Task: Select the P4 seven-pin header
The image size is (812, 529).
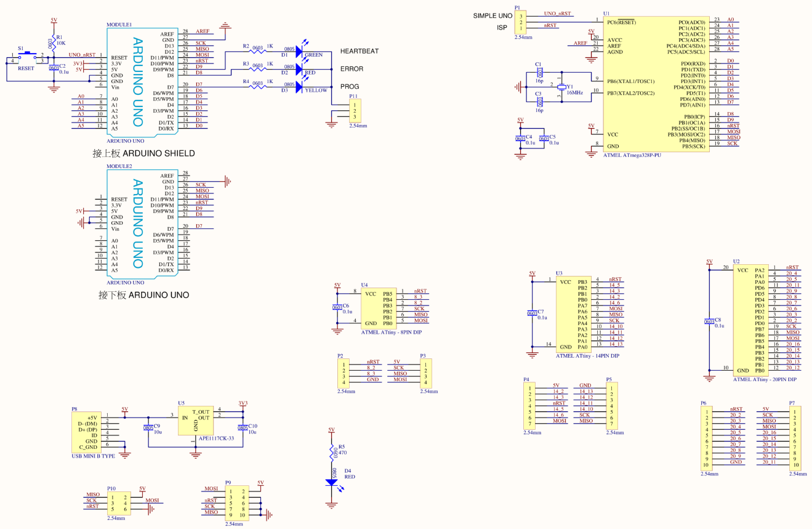Action: tap(529, 406)
